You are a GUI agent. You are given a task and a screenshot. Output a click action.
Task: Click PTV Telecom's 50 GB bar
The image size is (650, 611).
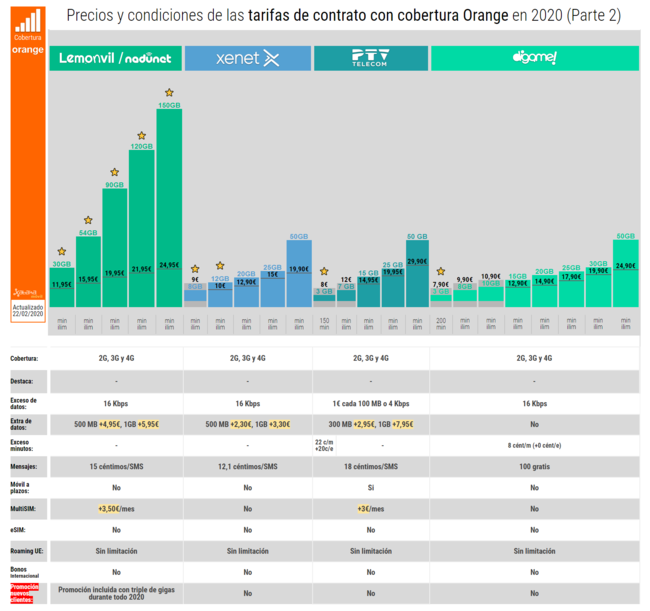pos(417,272)
